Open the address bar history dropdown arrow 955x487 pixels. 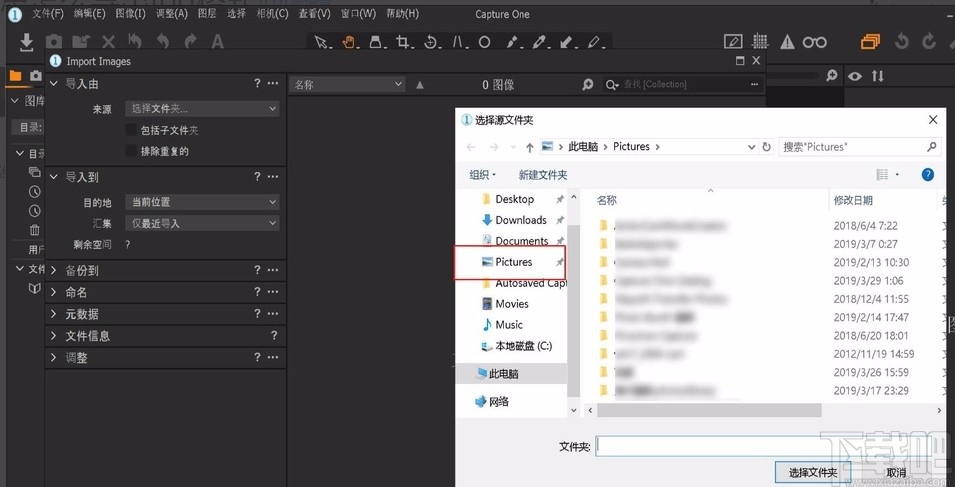(752, 147)
